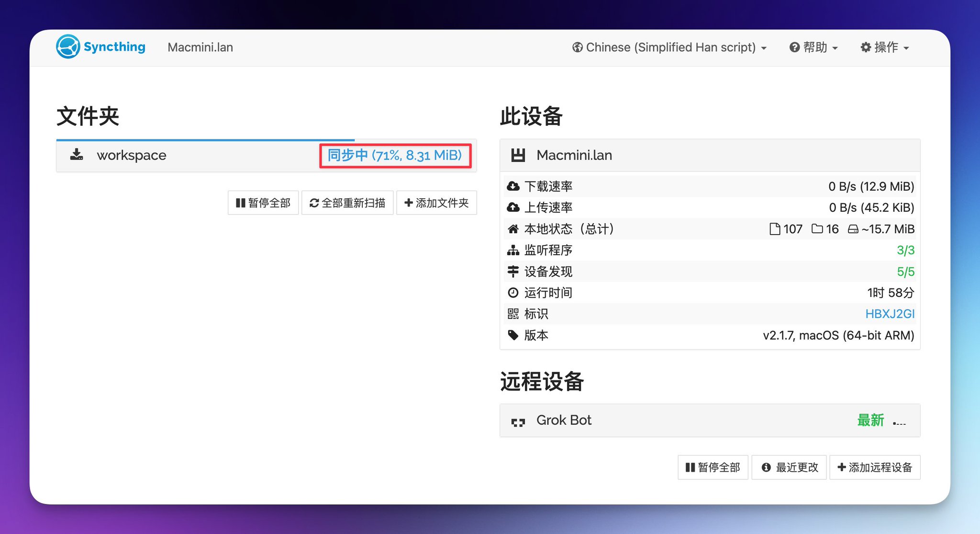
Task: Click the version tag icon
Action: pos(513,335)
